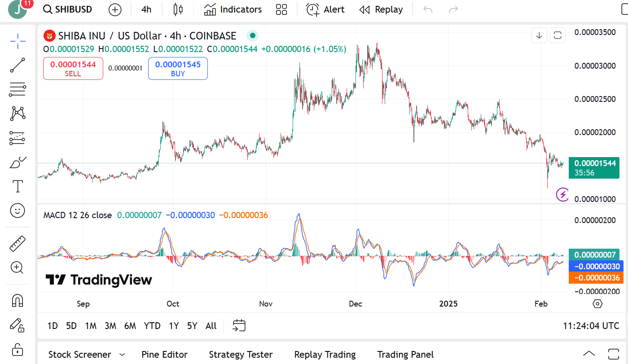This screenshot has width=628, height=364.
Task: Select the XABCD pattern tool
Action: coord(18,114)
